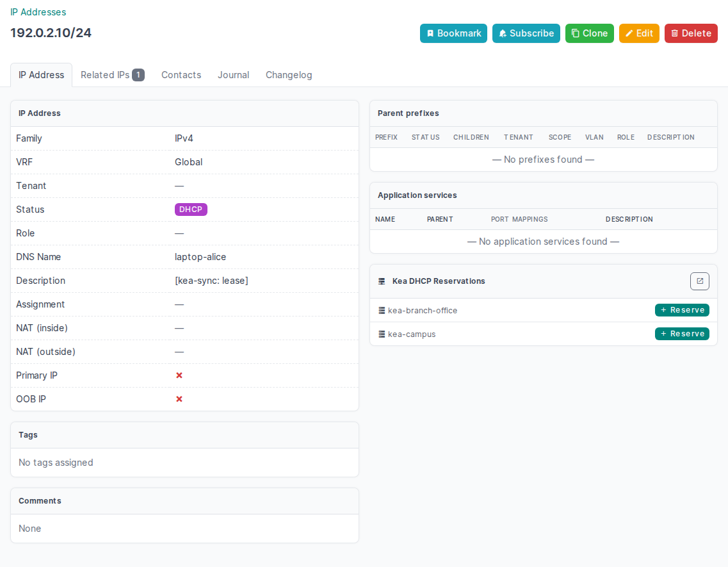Click the red X next to OOB IP
Image resolution: width=728 pixels, height=567 pixels.
click(179, 399)
